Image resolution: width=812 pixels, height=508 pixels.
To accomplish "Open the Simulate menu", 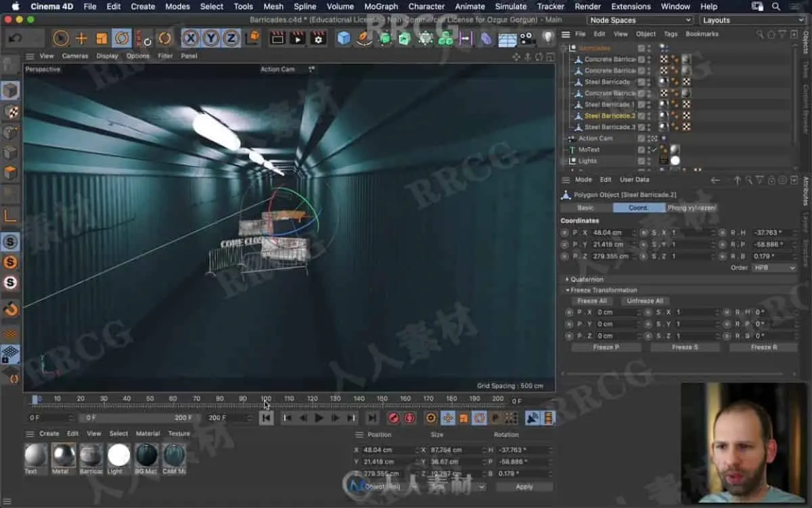I will (511, 6).
